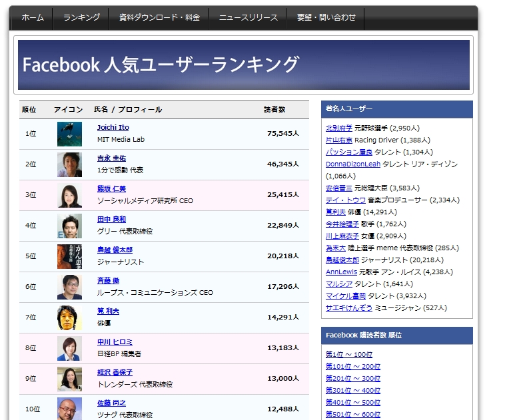Click the ループス・コミュニケーションズ CEO profile text
This screenshot has height=420, width=507.
155,293
